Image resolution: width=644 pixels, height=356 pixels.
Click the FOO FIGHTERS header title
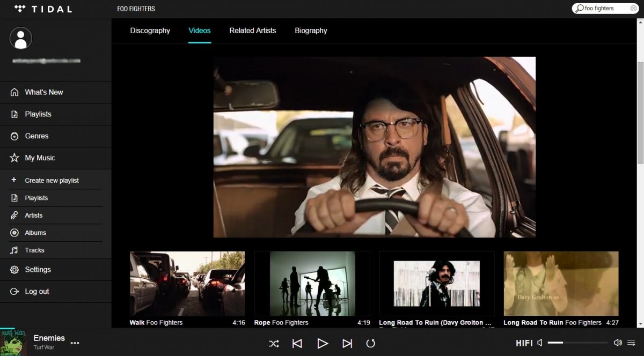(x=136, y=9)
